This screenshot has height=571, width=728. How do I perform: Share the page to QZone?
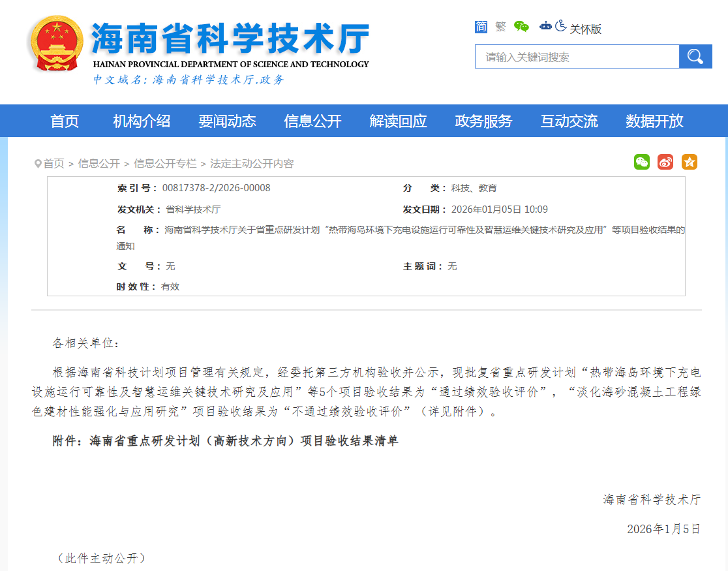(690, 162)
